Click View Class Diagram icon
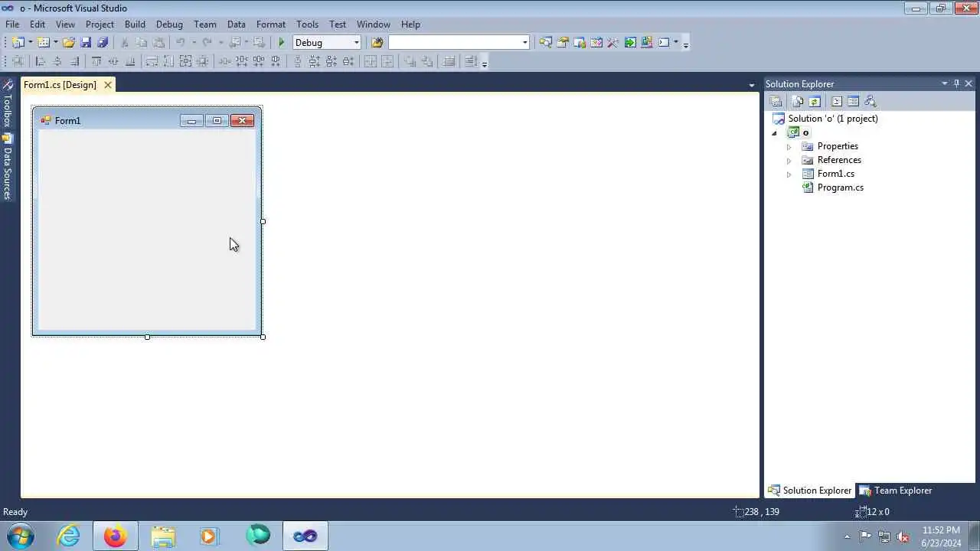The height and width of the screenshot is (551, 980). (x=870, y=101)
